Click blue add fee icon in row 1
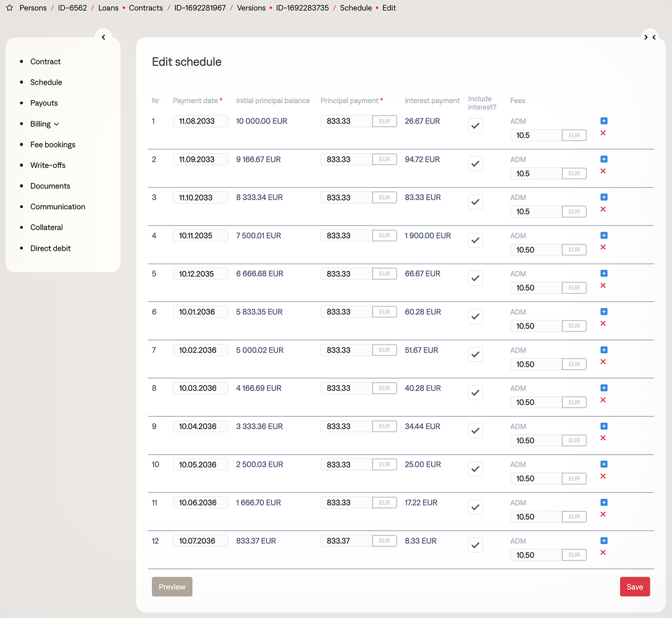Screen dimensions: 672x618 (604, 121)
